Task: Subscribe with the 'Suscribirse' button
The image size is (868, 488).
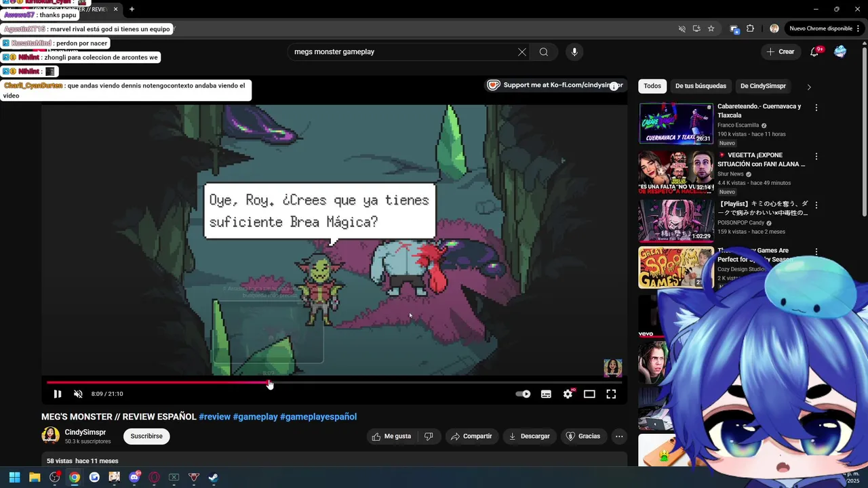Action: [146, 436]
